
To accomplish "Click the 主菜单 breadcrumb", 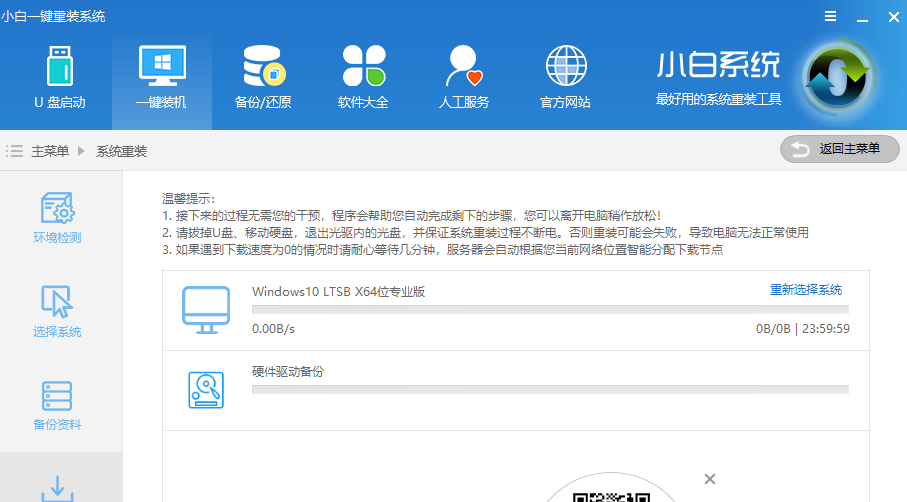I will (50, 151).
